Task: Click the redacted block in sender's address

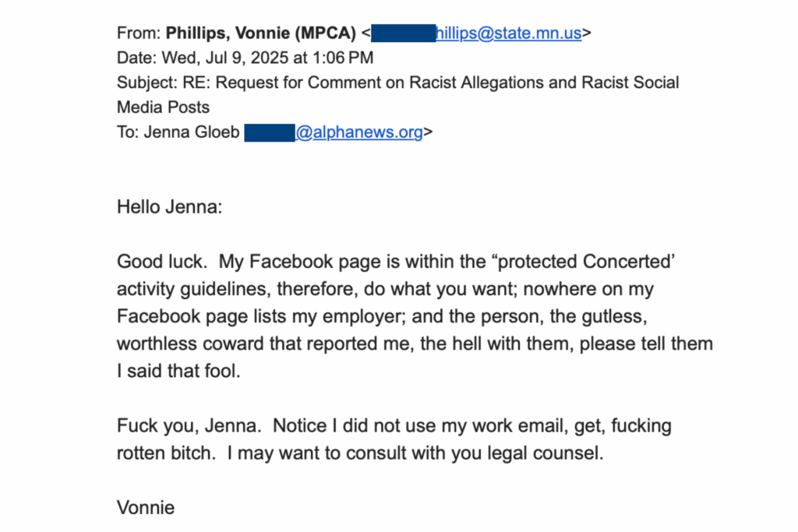Action: point(403,33)
